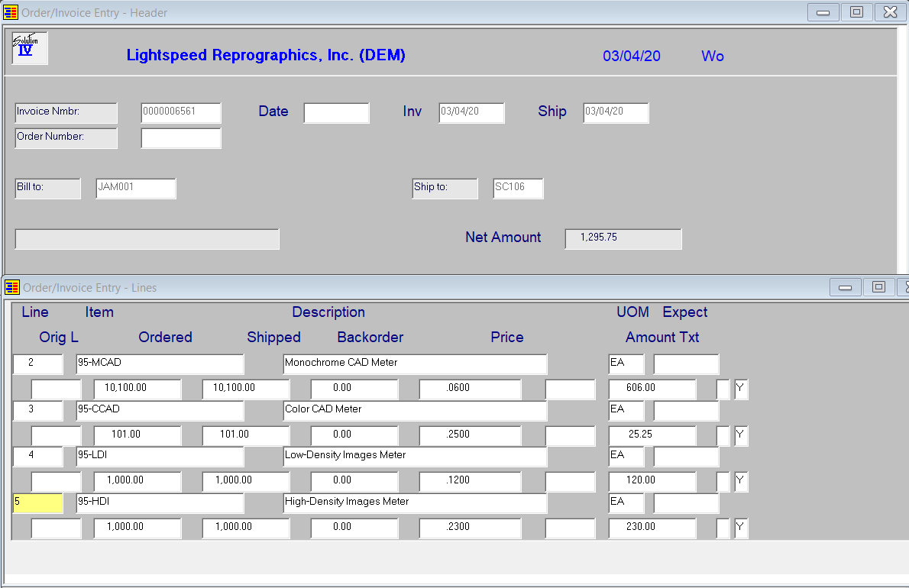Select the empty Date input field

click(x=336, y=111)
